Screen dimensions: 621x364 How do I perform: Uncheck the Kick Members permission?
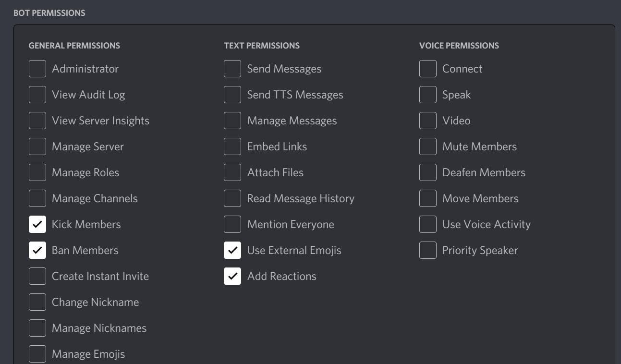tap(37, 224)
